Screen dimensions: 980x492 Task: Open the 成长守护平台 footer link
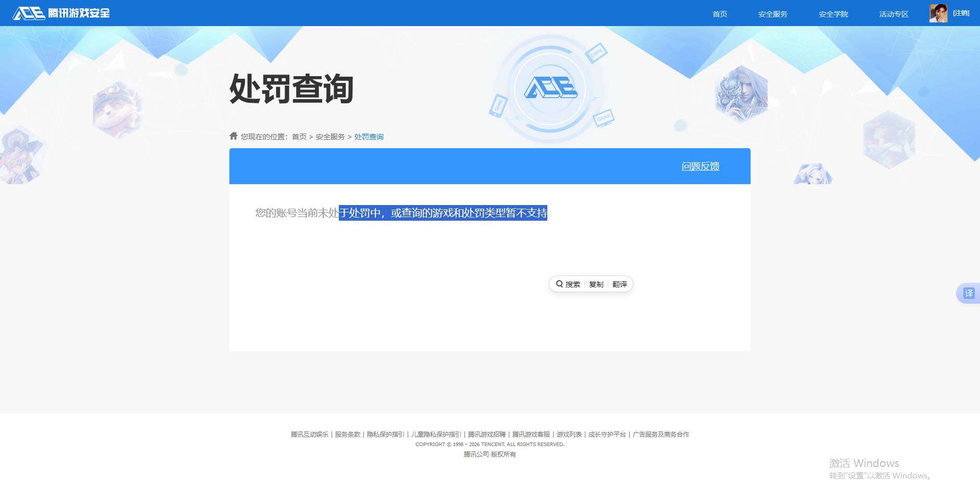pos(606,434)
